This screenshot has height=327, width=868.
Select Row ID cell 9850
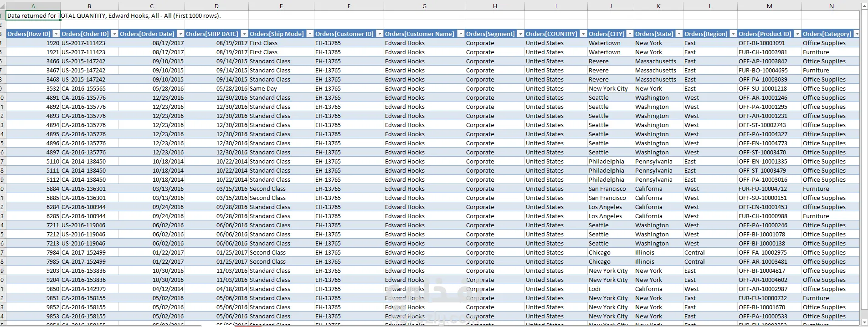33,289
